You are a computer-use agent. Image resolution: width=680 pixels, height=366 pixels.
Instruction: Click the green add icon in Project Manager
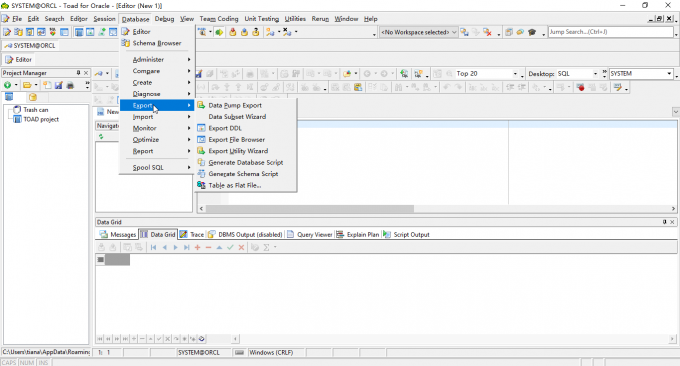(x=7, y=85)
